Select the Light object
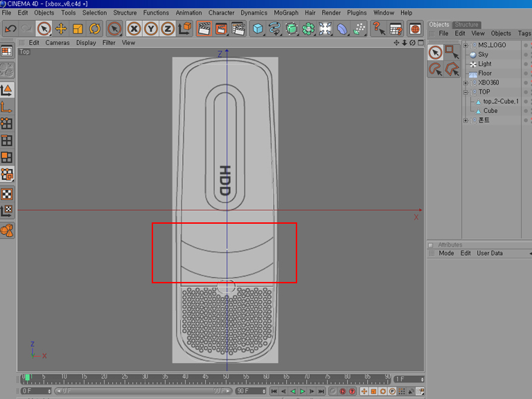Viewport: 532px width, 399px height. (x=485, y=64)
